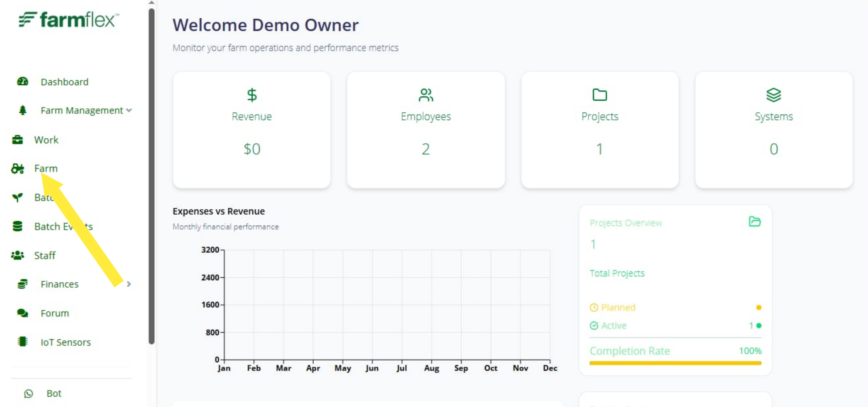Open the Projects stat card
868x407 pixels.
tap(600, 130)
